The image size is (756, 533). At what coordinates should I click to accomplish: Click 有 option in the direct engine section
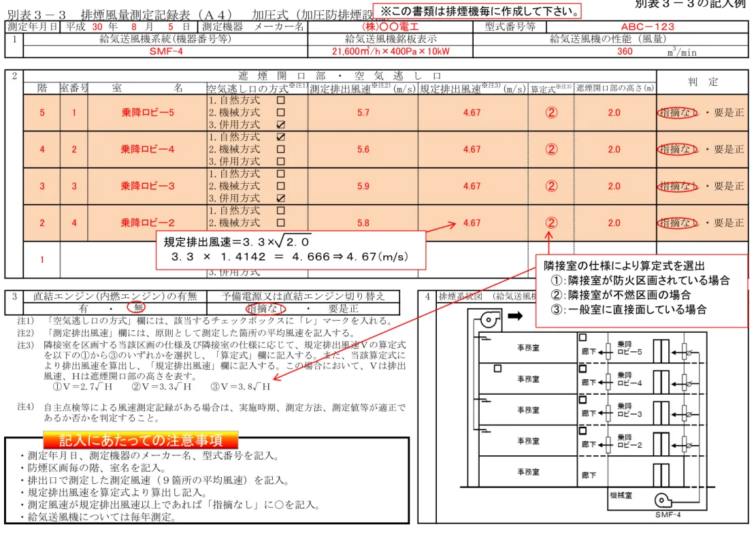click(x=84, y=308)
